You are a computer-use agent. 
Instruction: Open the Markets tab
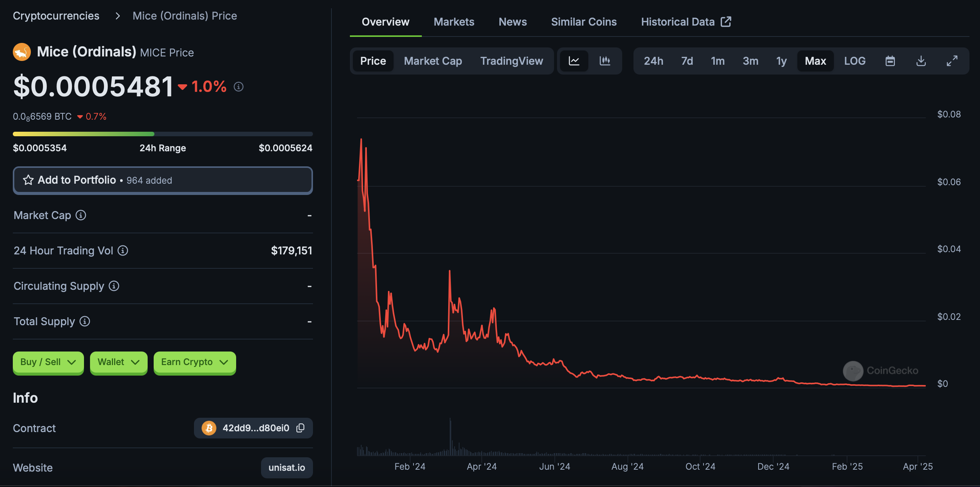click(454, 22)
